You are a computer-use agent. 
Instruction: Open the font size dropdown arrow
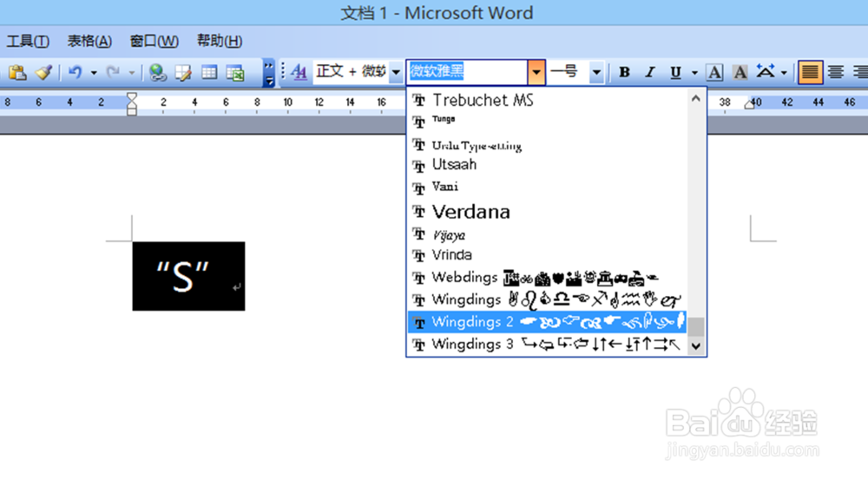pos(596,72)
